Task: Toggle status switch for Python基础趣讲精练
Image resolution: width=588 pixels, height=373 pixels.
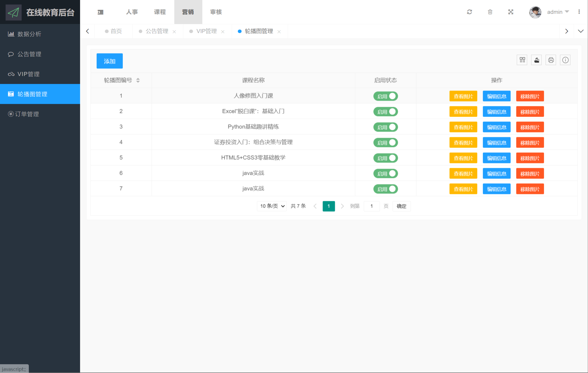Action: (x=386, y=127)
